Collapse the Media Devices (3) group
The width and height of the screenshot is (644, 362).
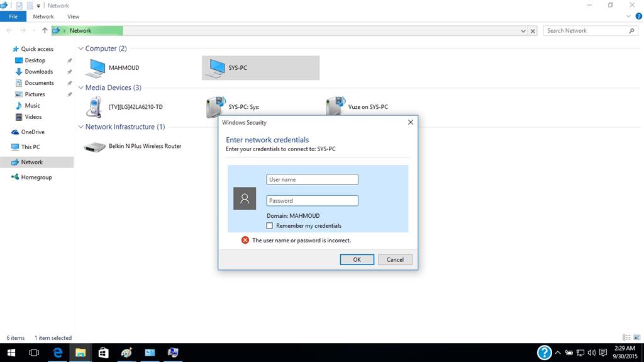(81, 88)
